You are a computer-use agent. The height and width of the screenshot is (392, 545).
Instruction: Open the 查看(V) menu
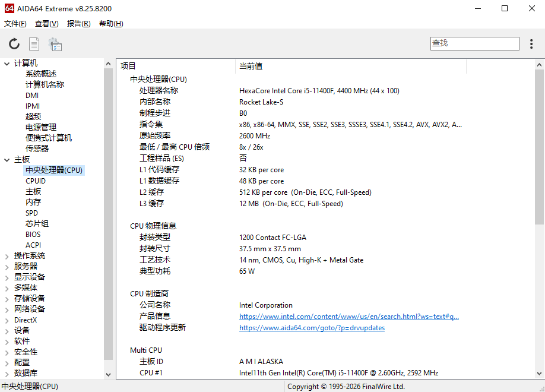(46, 24)
